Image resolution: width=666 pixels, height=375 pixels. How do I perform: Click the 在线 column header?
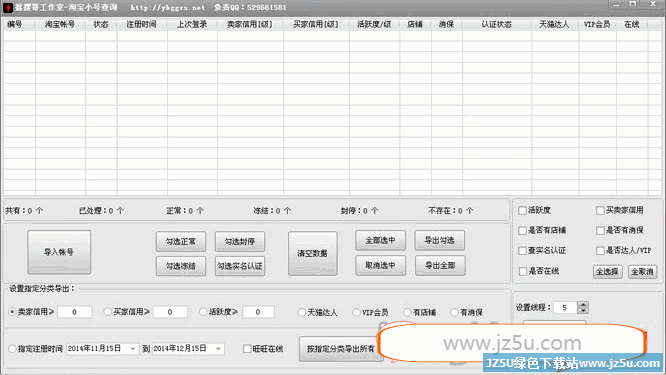(632, 24)
